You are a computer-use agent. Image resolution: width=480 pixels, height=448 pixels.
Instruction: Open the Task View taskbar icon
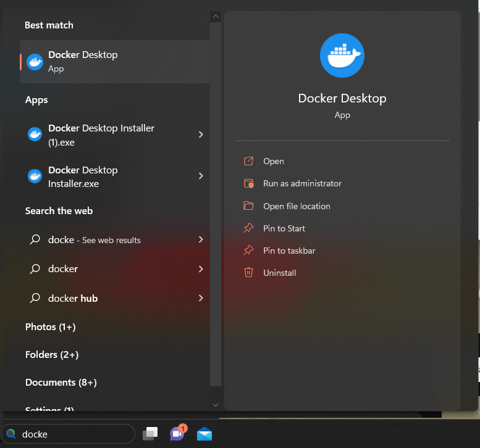[150, 434]
